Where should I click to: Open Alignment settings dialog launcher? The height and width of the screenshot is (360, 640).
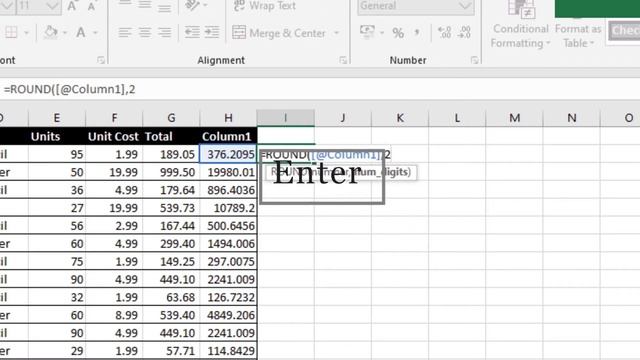343,60
